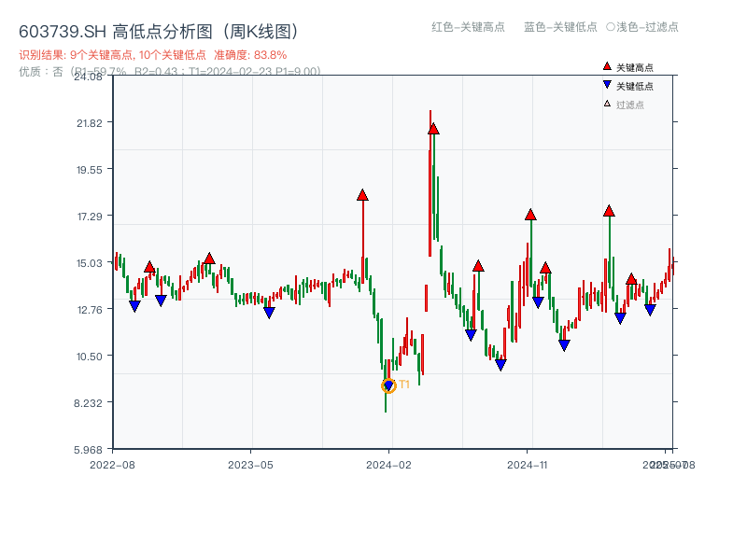This screenshot has height=560, width=747.
Task: Click the blue triangle icon in the 关键低点 legend
Action: tap(607, 85)
